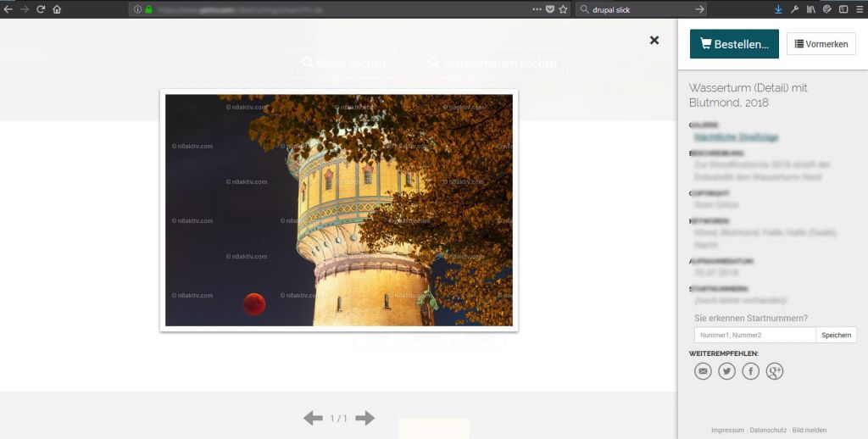Click the Bestellen order button
This screenshot has width=868, height=439.
(x=734, y=44)
